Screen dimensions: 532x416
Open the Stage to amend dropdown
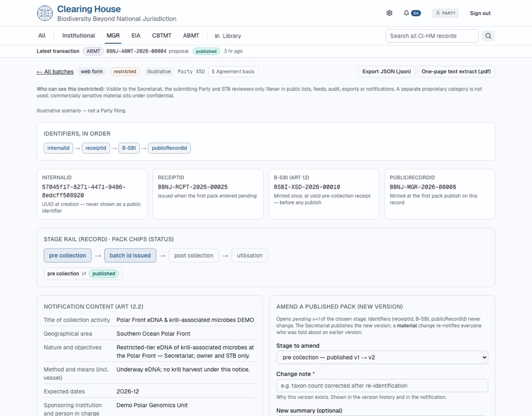pyautogui.click(x=382, y=357)
